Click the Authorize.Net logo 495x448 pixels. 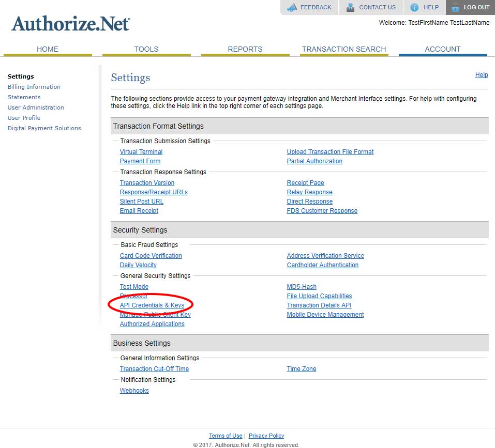tap(71, 24)
